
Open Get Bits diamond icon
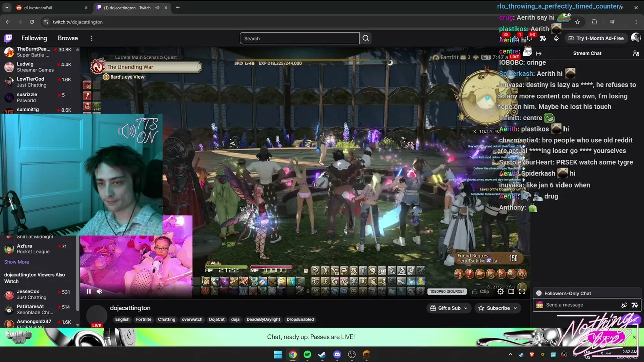tap(556, 38)
